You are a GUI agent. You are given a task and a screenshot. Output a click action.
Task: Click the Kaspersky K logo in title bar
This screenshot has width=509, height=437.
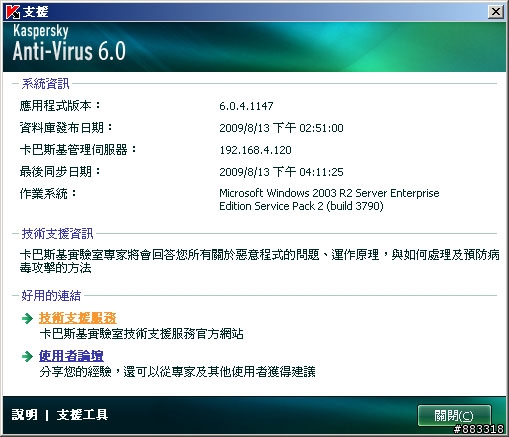click(x=13, y=12)
